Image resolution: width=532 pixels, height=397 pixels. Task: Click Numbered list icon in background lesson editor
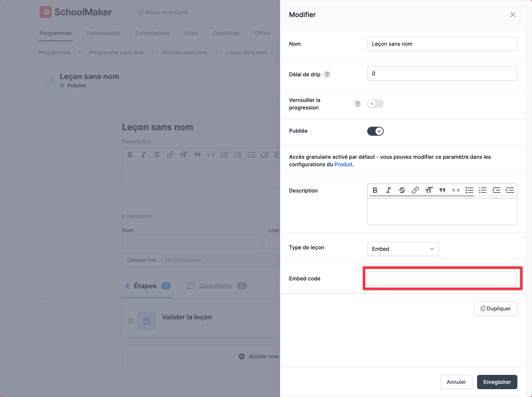pos(238,154)
